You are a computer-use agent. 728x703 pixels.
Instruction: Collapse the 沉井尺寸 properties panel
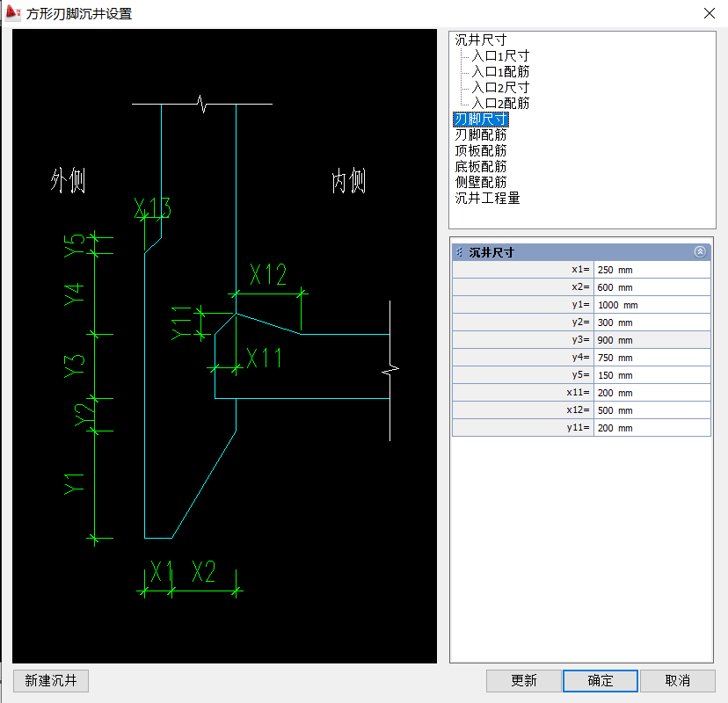(700, 251)
